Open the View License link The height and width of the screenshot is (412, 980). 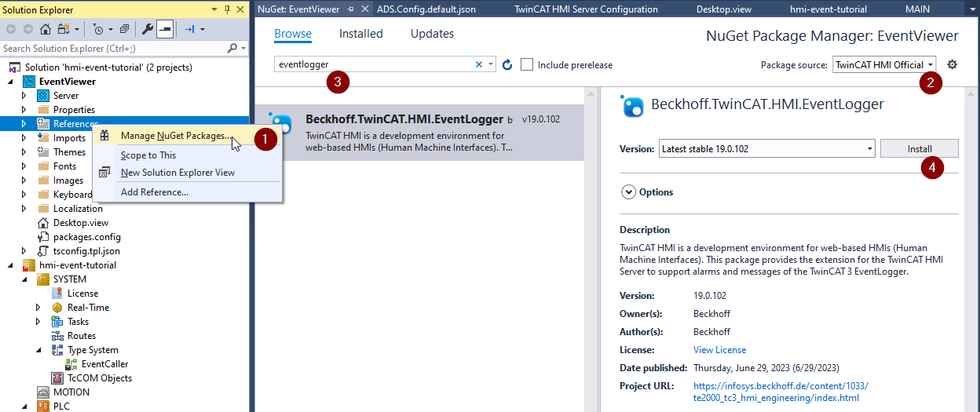tap(719, 350)
